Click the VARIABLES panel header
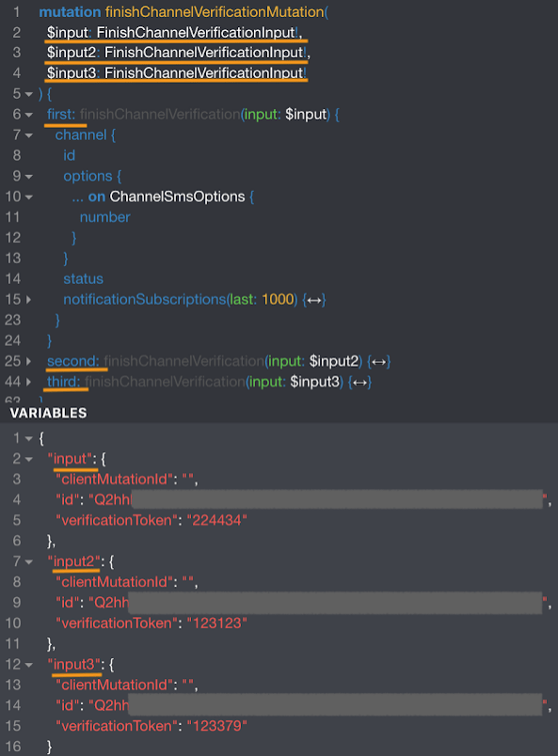The height and width of the screenshot is (756, 558). click(x=48, y=413)
